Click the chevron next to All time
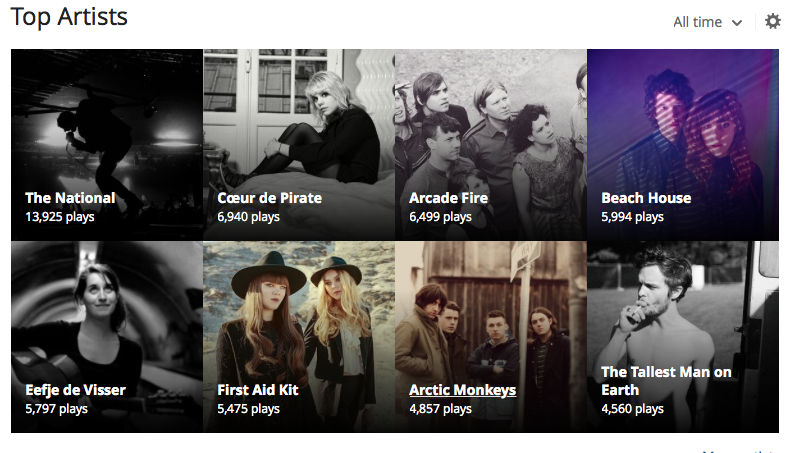Screen dimensions: 794x453 [737, 23]
